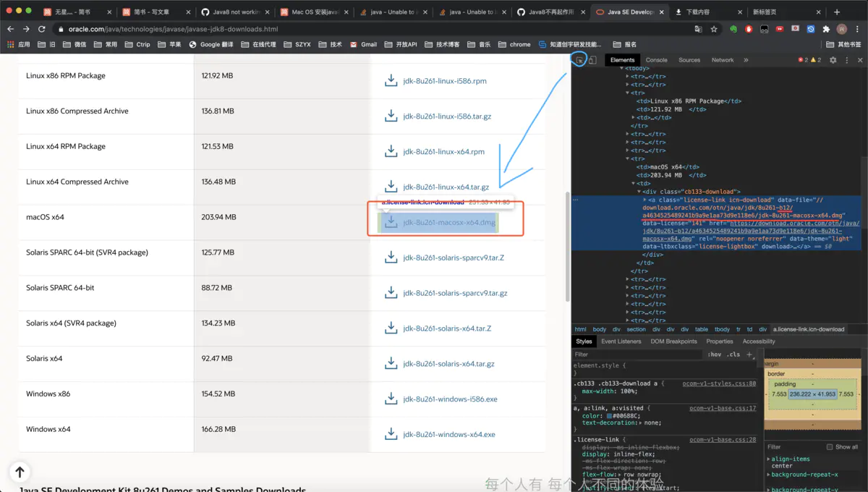Image resolution: width=868 pixels, height=492 pixels.
Task: Click the #00688C color swatch
Action: pyautogui.click(x=609, y=416)
